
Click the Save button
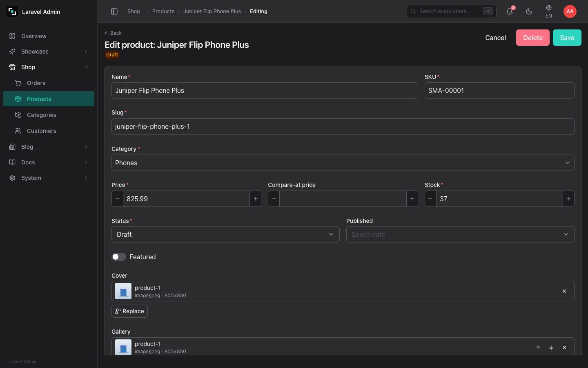tap(567, 38)
